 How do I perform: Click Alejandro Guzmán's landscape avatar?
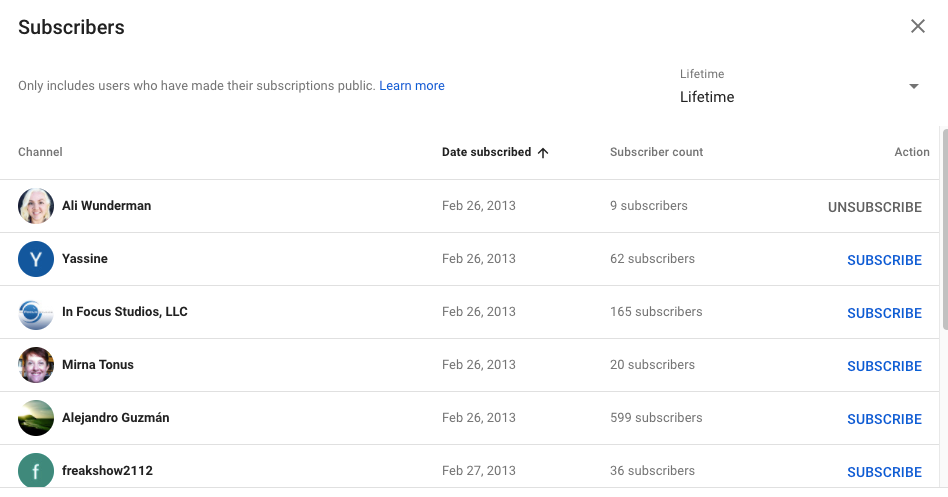36,418
